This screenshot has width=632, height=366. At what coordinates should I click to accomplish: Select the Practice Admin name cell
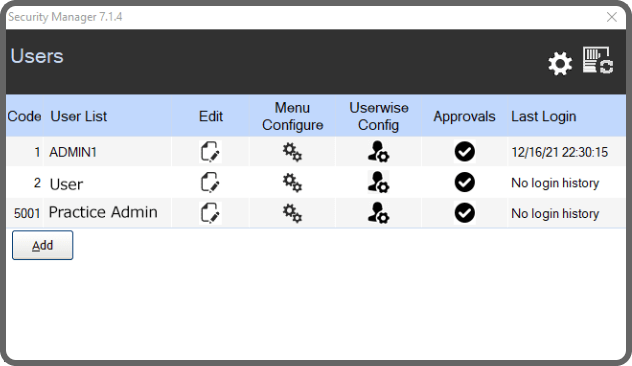108,212
